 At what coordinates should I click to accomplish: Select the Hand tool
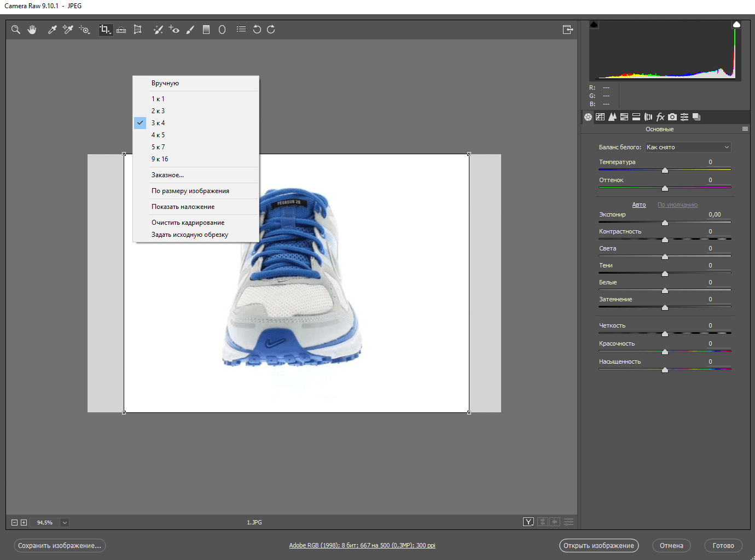tap(32, 30)
